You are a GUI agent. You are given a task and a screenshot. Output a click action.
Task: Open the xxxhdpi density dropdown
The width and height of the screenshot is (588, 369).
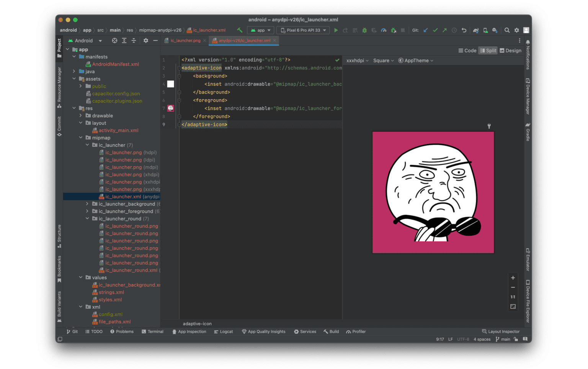point(357,61)
